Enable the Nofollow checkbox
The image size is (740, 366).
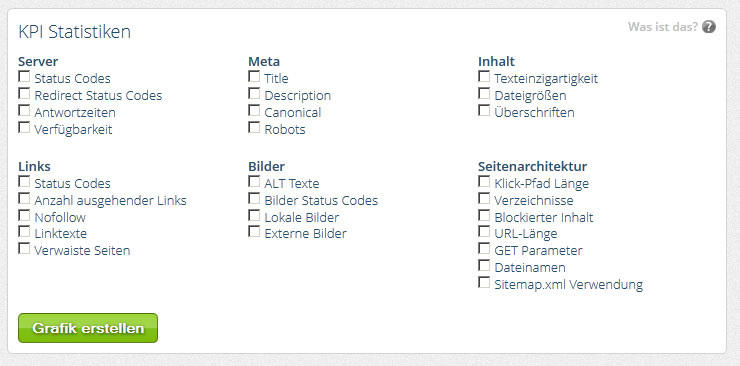tap(24, 215)
